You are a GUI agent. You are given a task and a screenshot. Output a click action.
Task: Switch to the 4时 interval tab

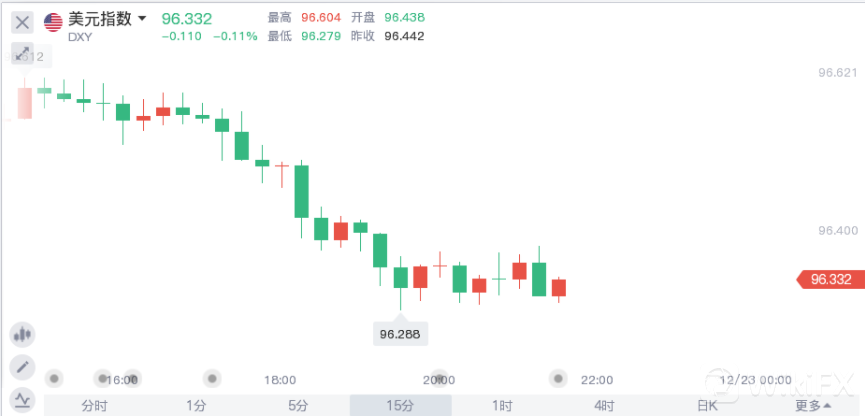point(604,406)
